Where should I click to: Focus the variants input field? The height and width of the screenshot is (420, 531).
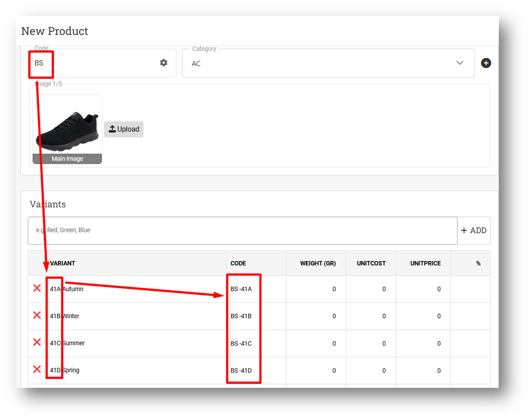pos(243,230)
